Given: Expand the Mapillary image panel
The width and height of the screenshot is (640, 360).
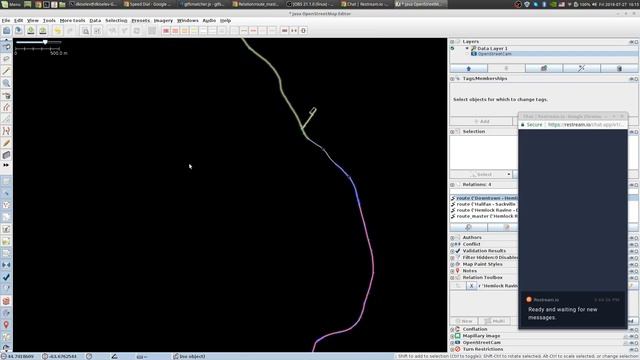Looking at the screenshot, I should pos(452,336).
